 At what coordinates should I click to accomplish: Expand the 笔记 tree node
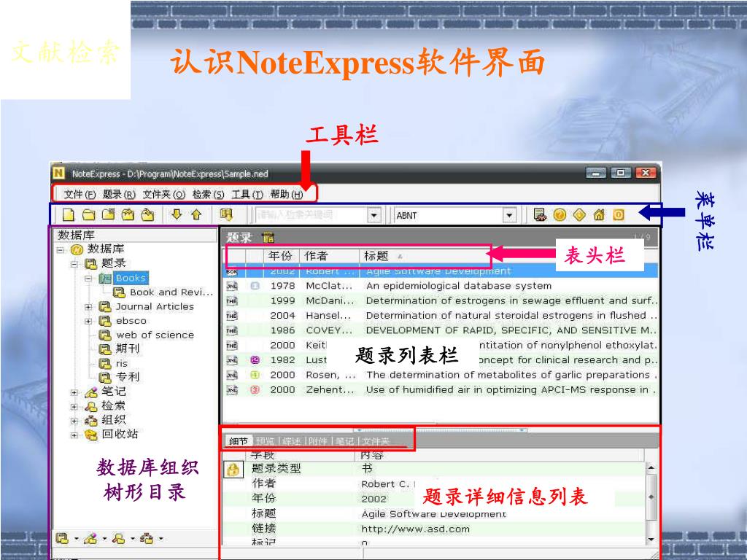click(74, 393)
